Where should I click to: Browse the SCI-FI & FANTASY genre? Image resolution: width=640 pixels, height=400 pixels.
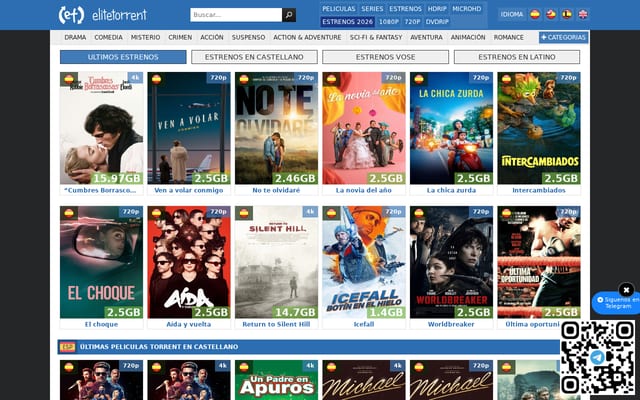click(x=376, y=37)
